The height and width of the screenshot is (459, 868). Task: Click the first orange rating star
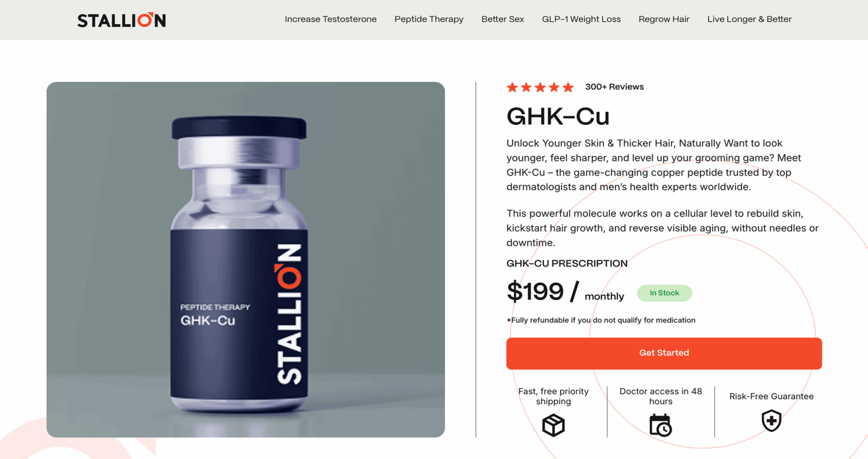(512, 87)
